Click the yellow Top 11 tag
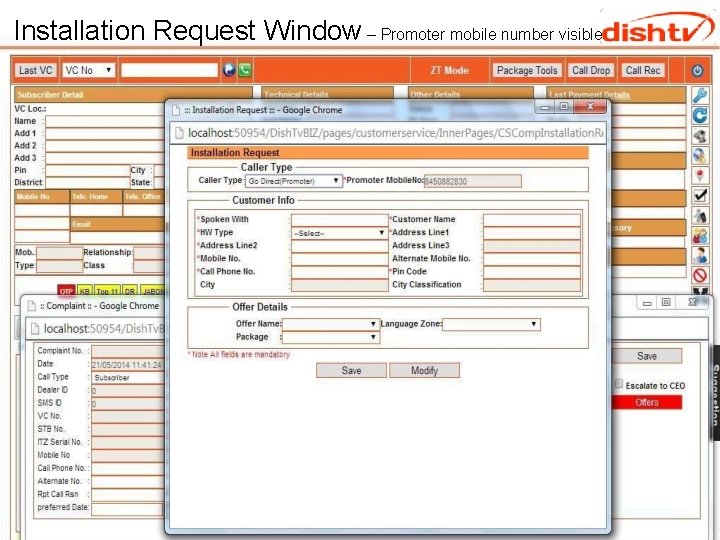 point(107,291)
